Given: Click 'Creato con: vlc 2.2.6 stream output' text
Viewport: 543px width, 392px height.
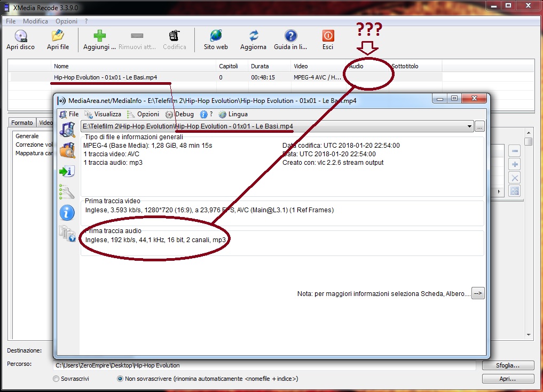Looking at the screenshot, I should [333, 163].
